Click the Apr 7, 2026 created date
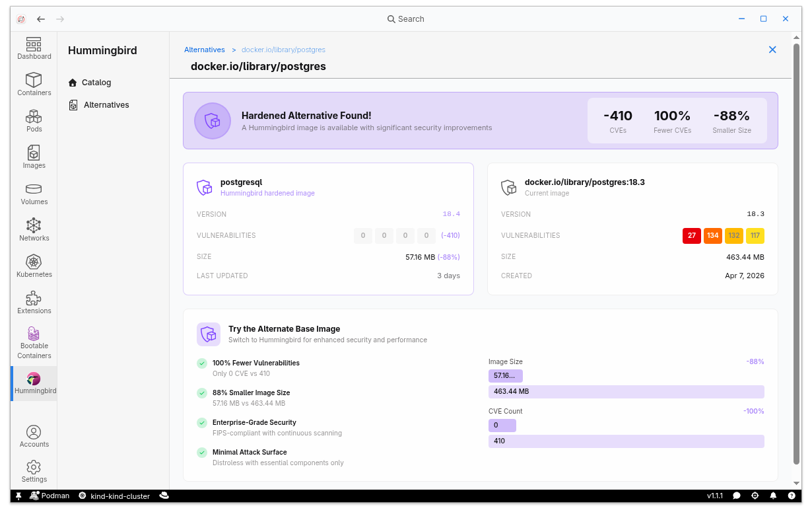 point(745,276)
